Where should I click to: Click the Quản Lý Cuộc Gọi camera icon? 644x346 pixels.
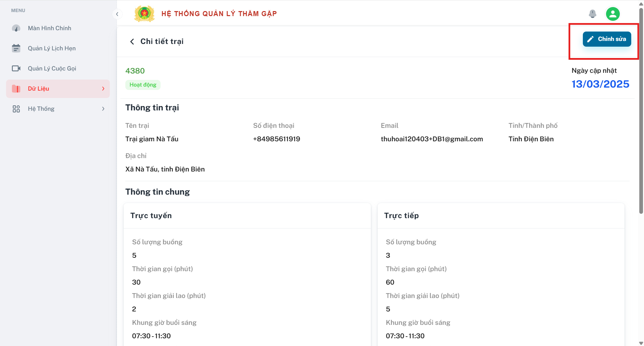pyautogui.click(x=16, y=68)
